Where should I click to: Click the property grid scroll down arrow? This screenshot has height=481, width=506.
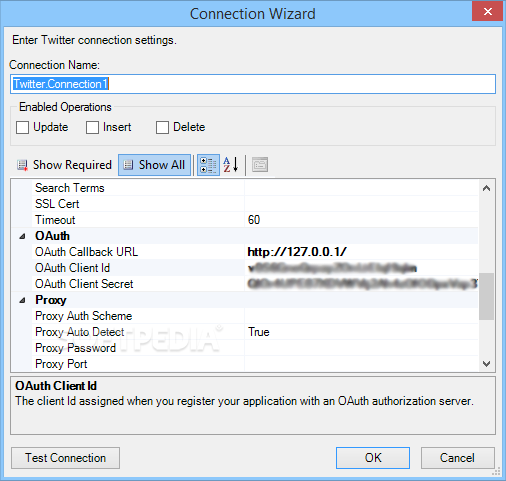[486, 363]
